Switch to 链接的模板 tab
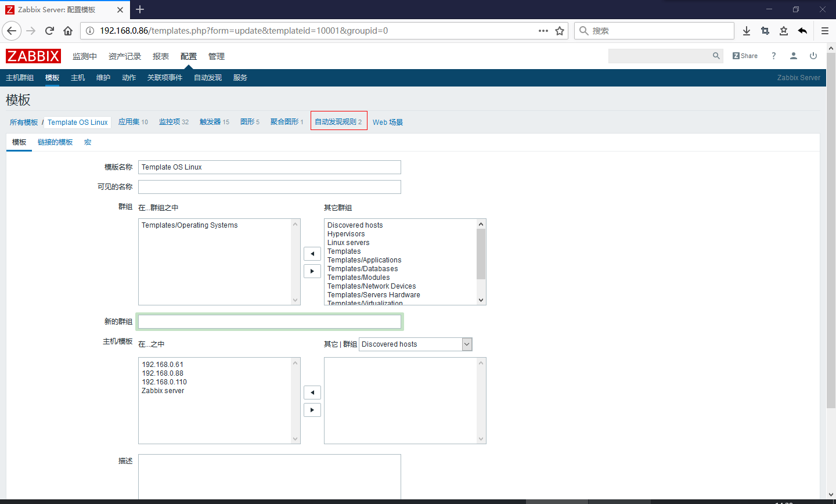This screenshot has width=836, height=504. (55, 142)
